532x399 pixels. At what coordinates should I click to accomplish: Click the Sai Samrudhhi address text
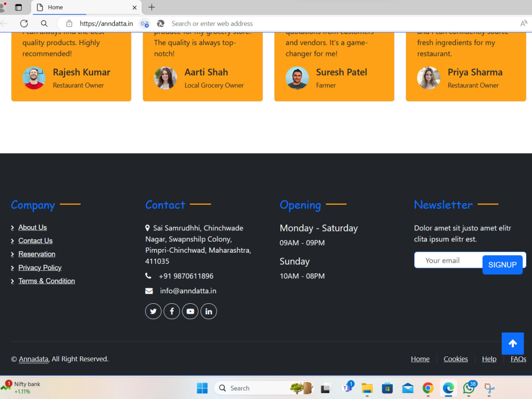198,244
